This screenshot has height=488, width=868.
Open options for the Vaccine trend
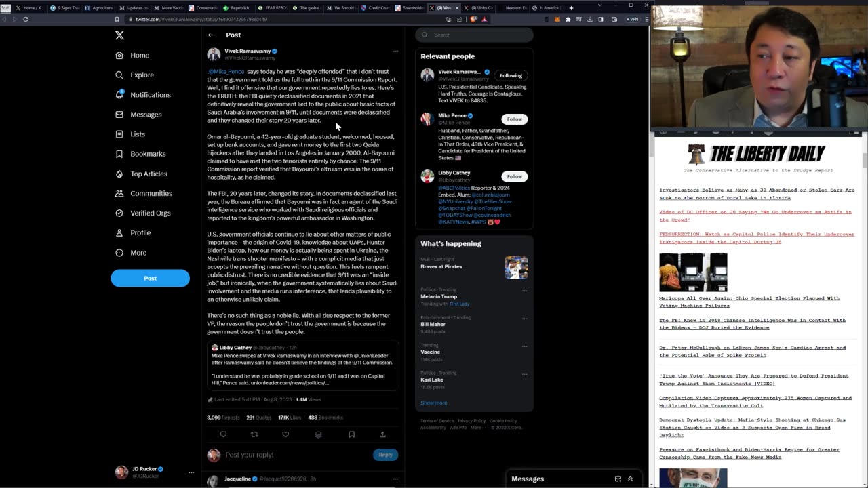524,346
